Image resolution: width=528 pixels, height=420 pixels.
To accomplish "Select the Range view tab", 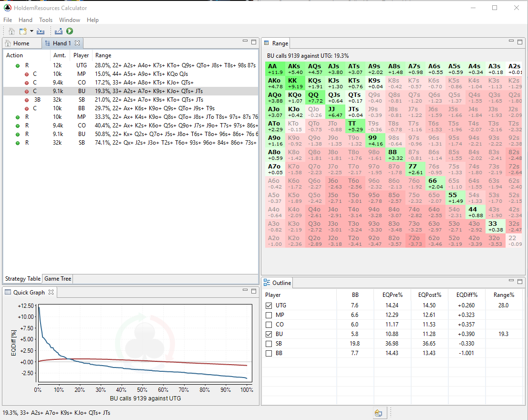I will [276, 43].
